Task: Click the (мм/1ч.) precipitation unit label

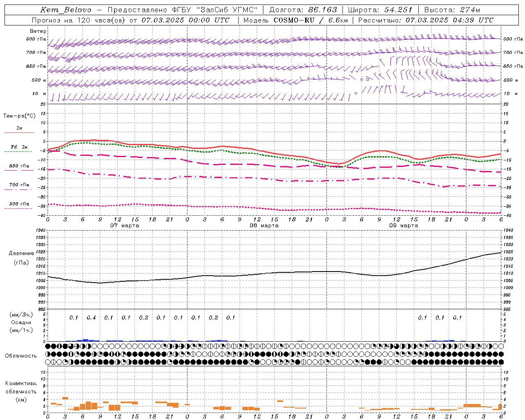Action: pos(21,330)
